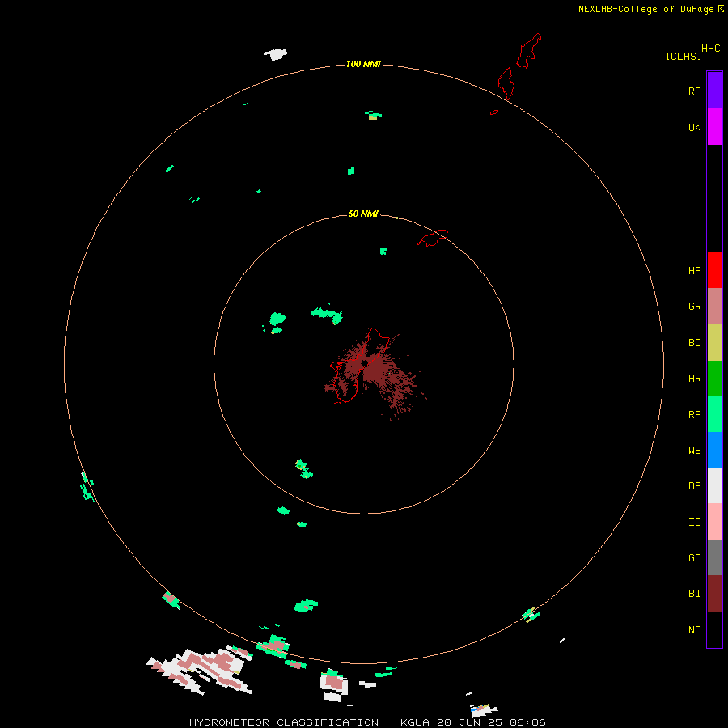Click the radar site center in the brown echo
Screen dimensions: 728x728
365,362
